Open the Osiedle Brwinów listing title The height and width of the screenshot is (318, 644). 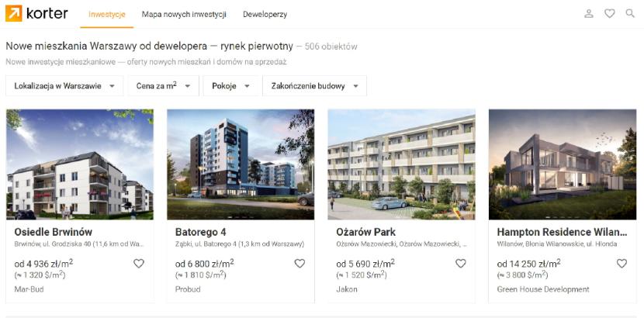(54, 232)
